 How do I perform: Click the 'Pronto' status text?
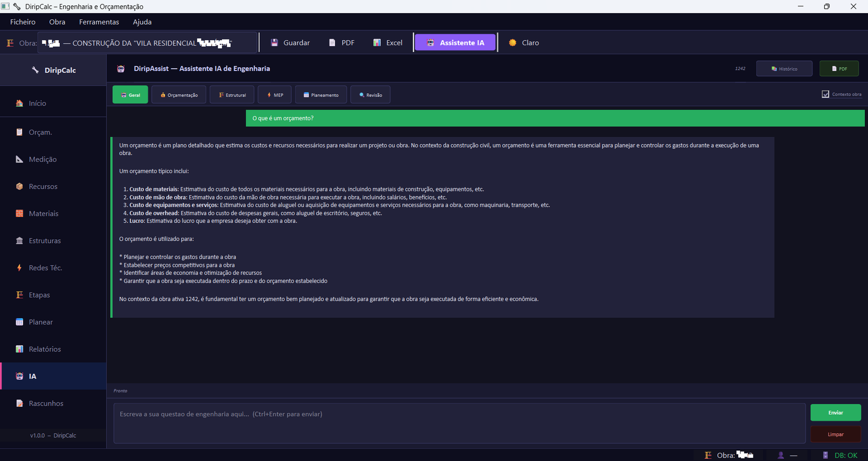point(120,390)
